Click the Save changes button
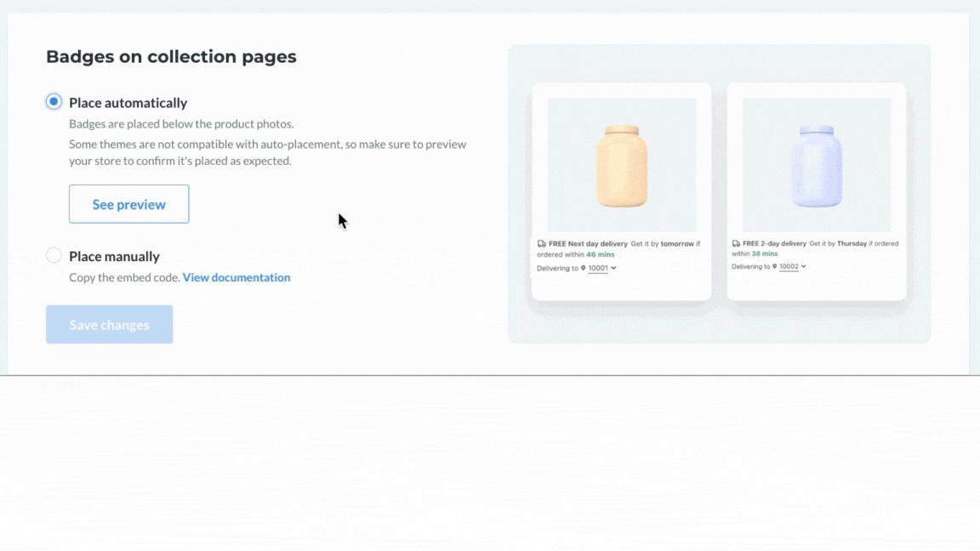 110,324
